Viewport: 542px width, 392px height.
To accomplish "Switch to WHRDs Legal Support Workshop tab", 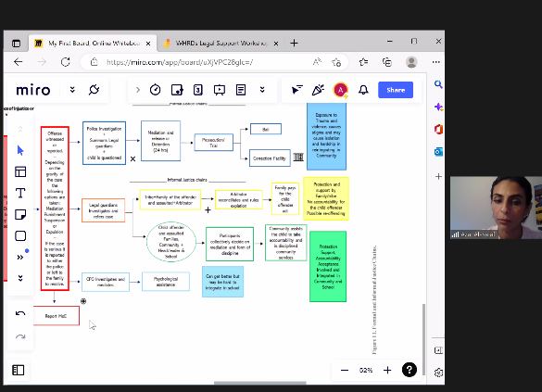I will pos(221,44).
